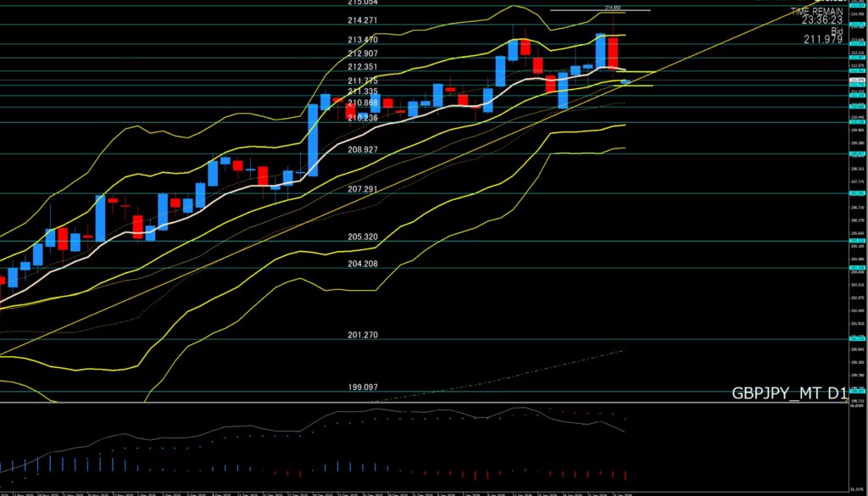Select the 207.291 horizontal line label
The width and height of the screenshot is (868, 496).
pyautogui.click(x=363, y=189)
